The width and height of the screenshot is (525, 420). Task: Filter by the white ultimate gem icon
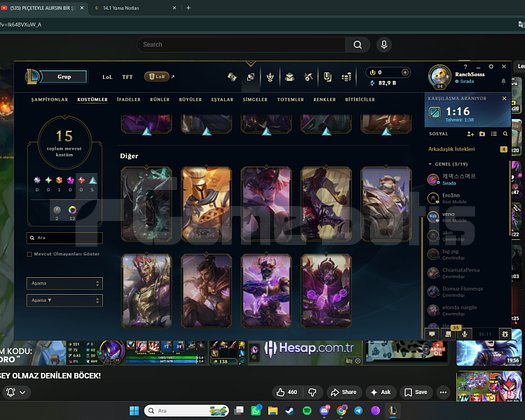click(37, 181)
